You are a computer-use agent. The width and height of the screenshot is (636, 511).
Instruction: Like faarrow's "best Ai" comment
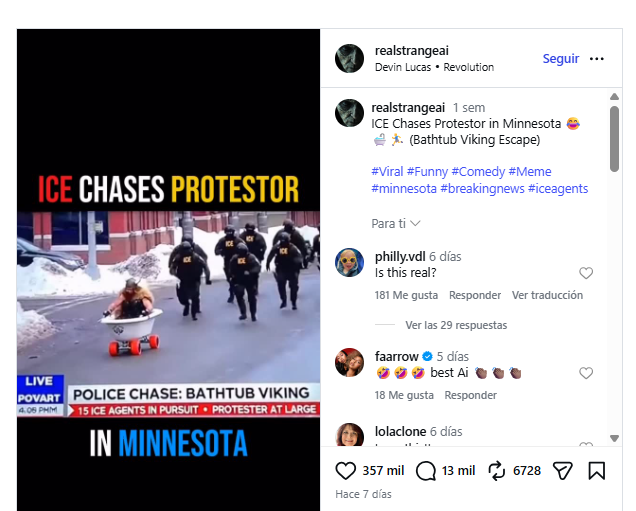tap(586, 373)
